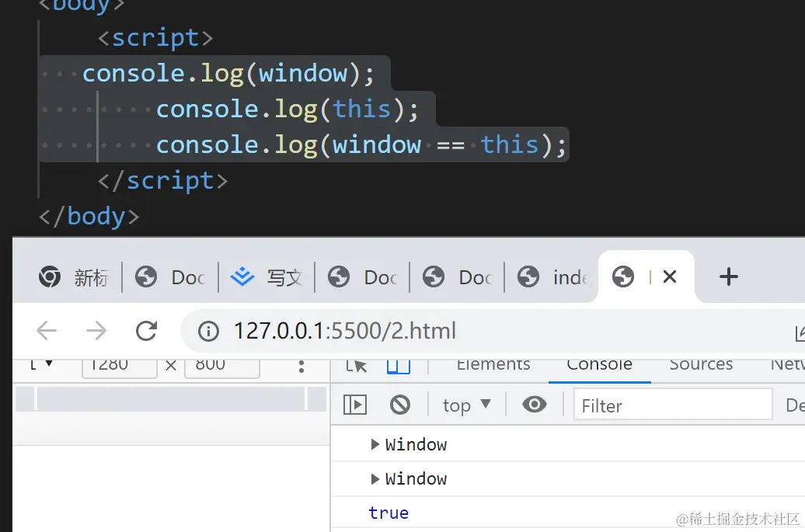Click the closing script tag
Screen dimensions: 805x532
[x=162, y=181]
